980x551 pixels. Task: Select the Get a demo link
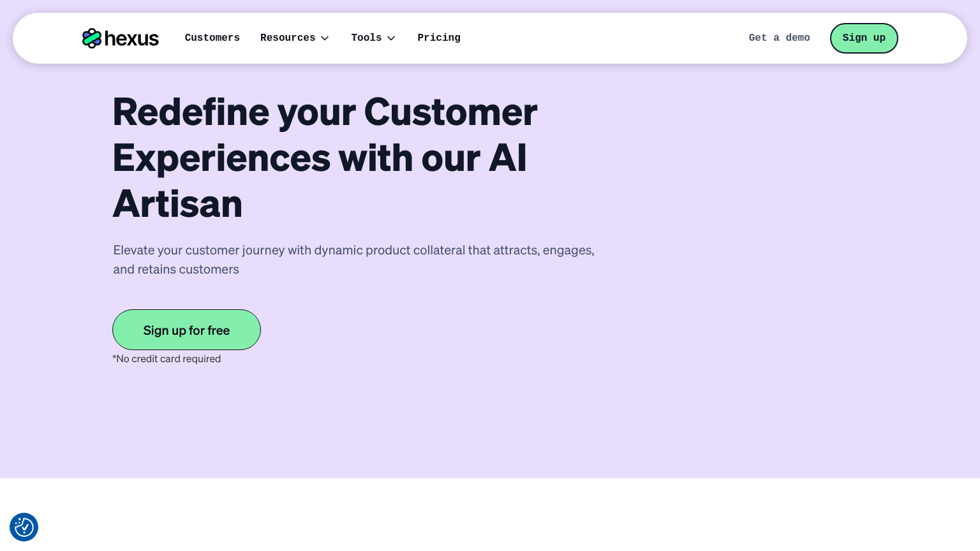779,38
